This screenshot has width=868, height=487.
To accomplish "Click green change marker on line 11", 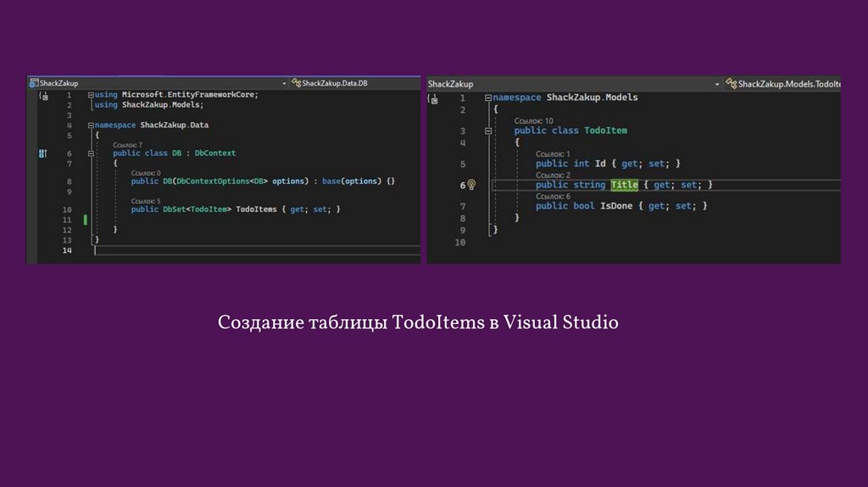I will pos(86,221).
